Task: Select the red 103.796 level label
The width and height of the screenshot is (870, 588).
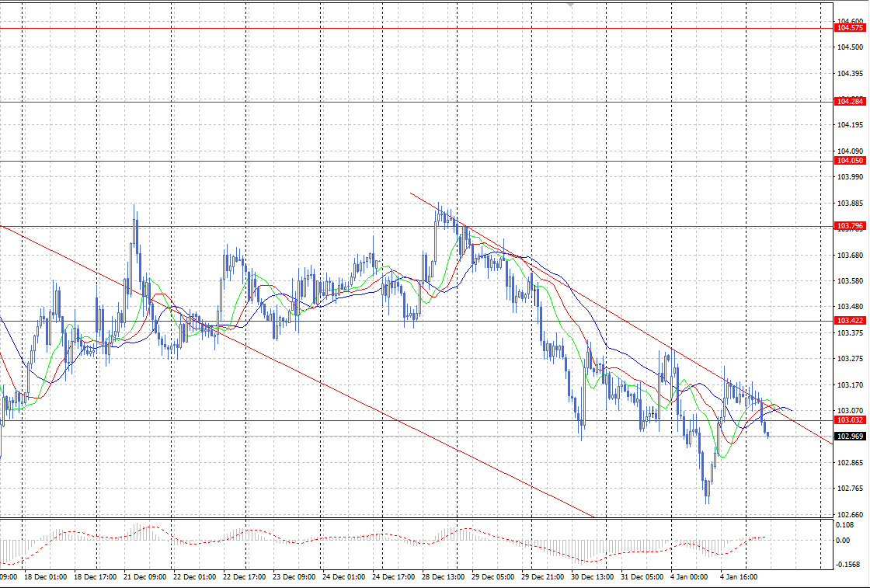Action: [x=850, y=226]
